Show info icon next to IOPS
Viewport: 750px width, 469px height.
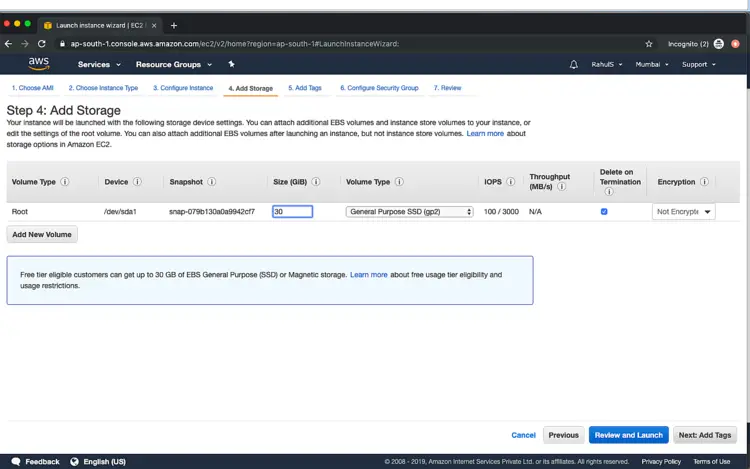pyautogui.click(x=510, y=182)
